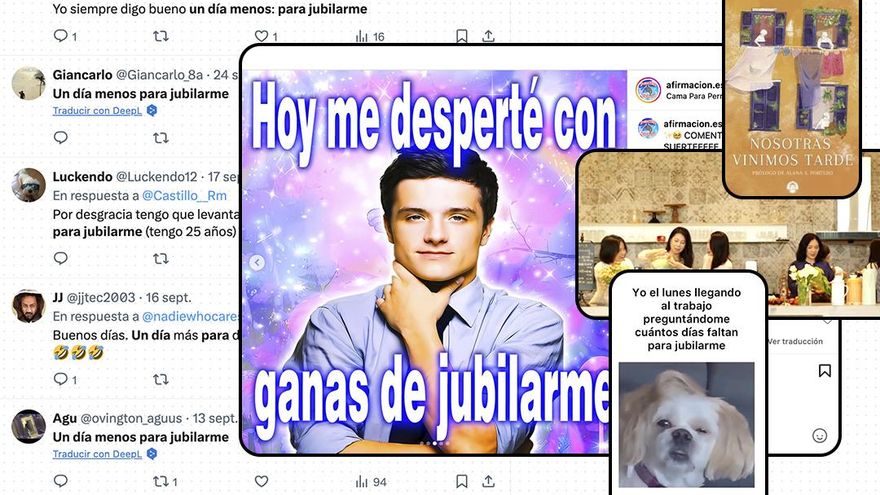
Task: Go to previous slide in Instagram carousel
Action: 257,262
